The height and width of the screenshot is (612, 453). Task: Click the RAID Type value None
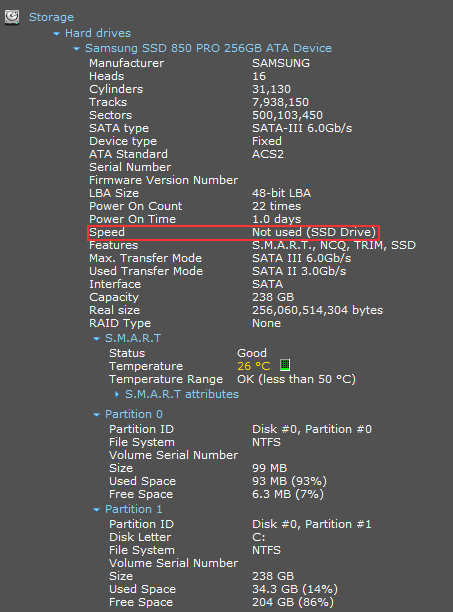266,323
